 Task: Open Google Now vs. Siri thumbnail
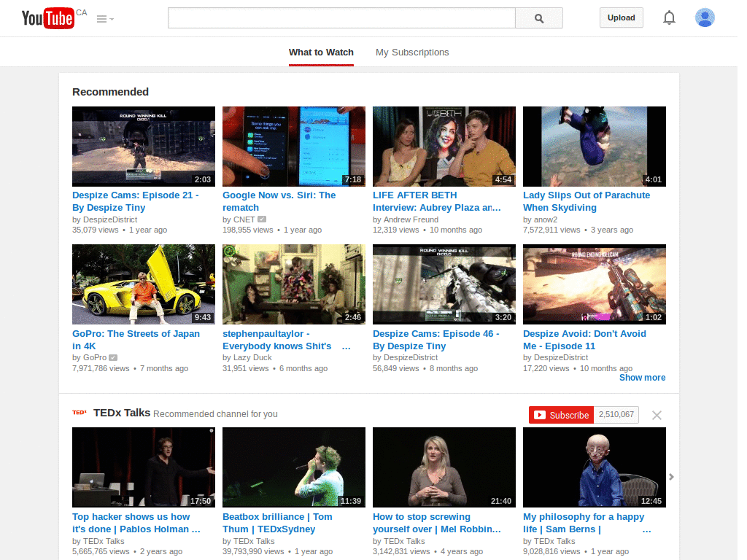coord(294,146)
